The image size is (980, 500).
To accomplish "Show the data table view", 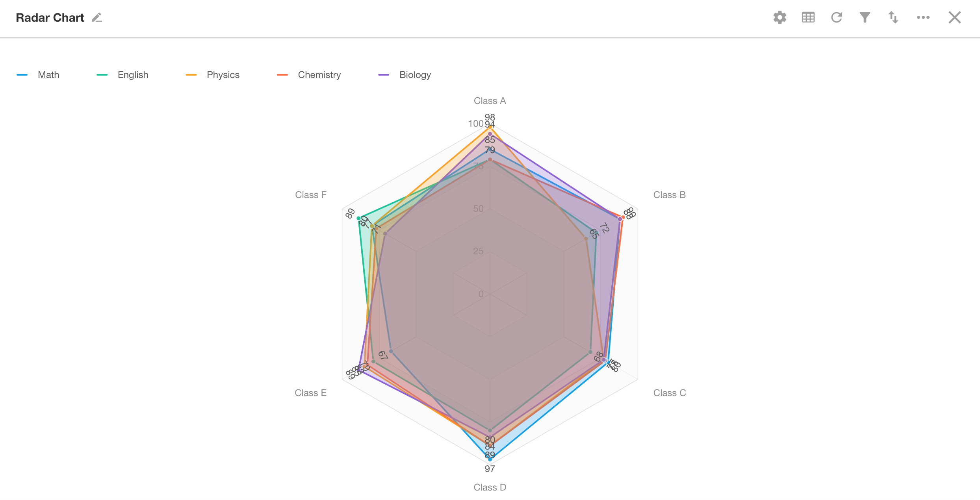I will click(808, 18).
